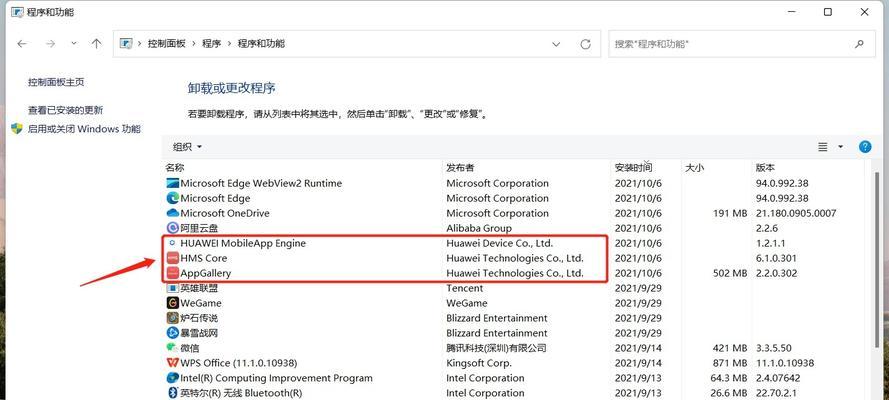This screenshot has height=400, width=889.
Task: Open 控制面板主页 link
Action: (x=56, y=82)
